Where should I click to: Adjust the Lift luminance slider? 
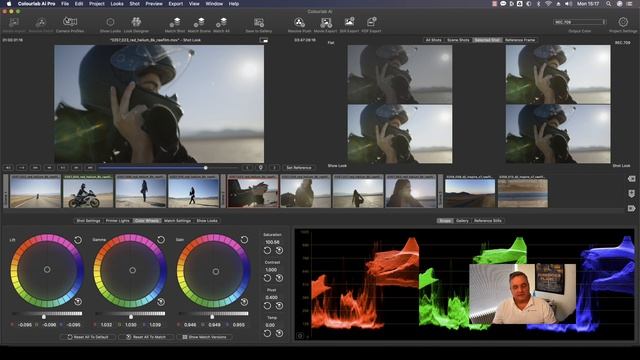[44, 316]
